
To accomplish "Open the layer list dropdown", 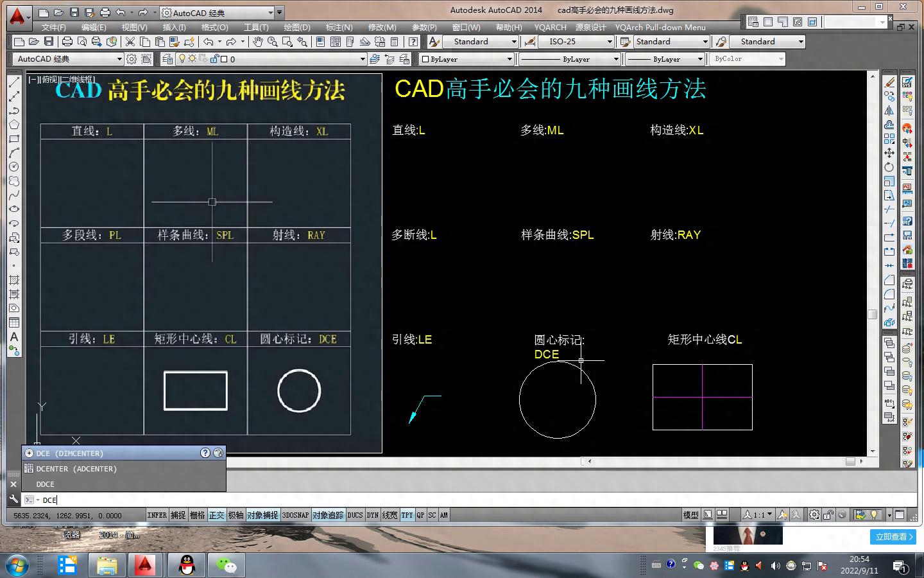I will click(x=363, y=59).
